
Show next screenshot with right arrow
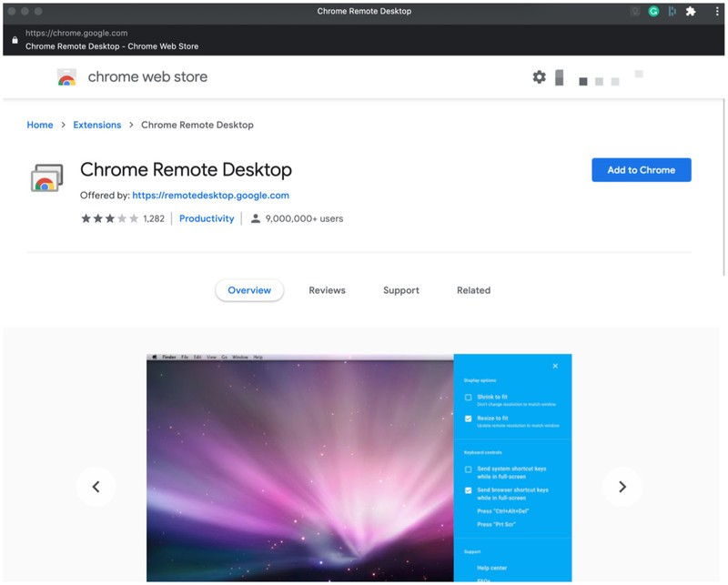622,487
